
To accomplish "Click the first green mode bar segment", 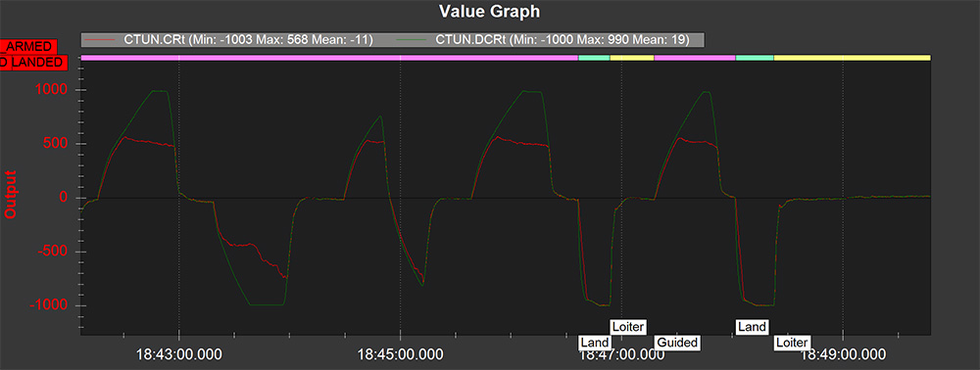I will [x=595, y=58].
